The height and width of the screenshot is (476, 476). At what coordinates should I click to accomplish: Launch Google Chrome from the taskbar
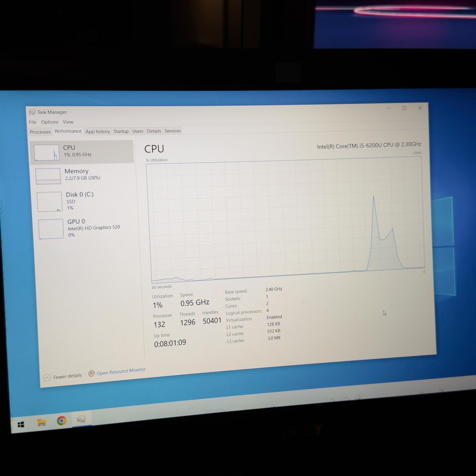click(62, 420)
